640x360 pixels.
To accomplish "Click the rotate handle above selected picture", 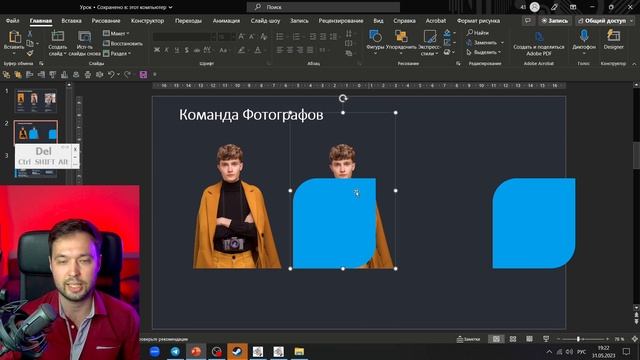I will pyautogui.click(x=343, y=98).
